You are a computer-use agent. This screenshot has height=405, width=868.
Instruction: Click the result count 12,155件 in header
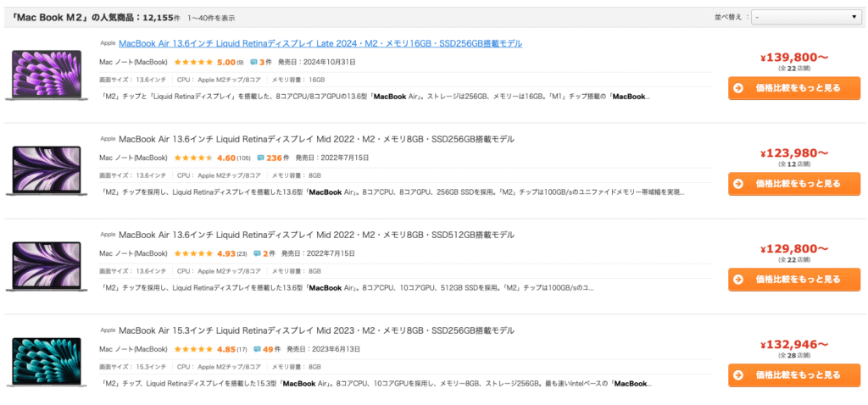point(161,18)
